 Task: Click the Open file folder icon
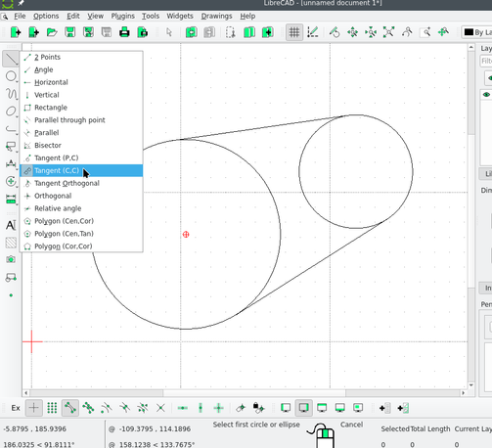(52, 32)
